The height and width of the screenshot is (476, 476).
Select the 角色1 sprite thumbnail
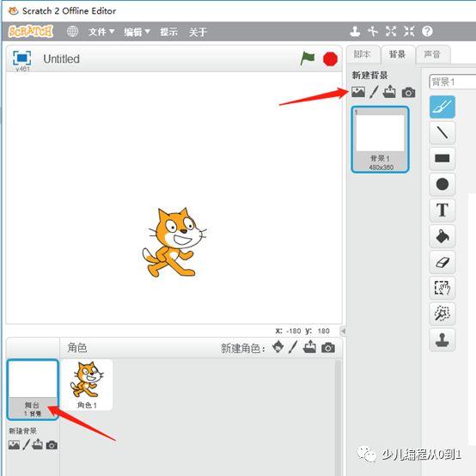[x=87, y=385]
